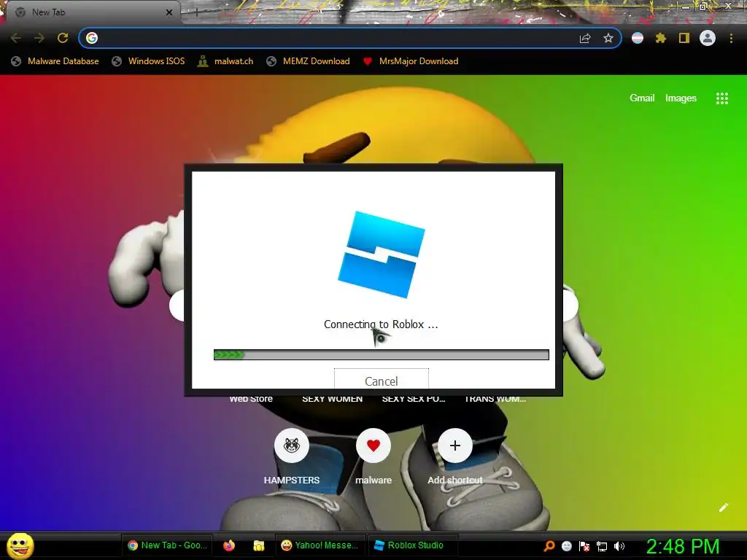The width and height of the screenshot is (747, 560).
Task: Click the magnifier tray icon
Action: click(x=549, y=545)
